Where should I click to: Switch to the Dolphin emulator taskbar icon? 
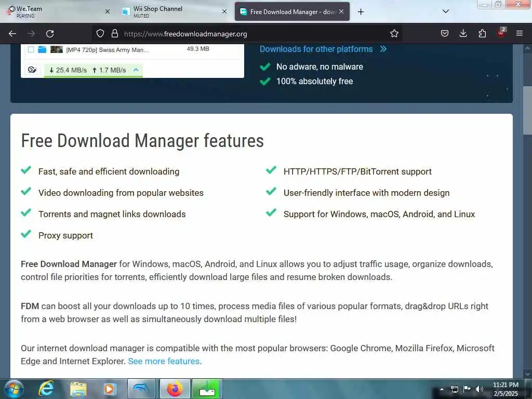click(x=141, y=389)
